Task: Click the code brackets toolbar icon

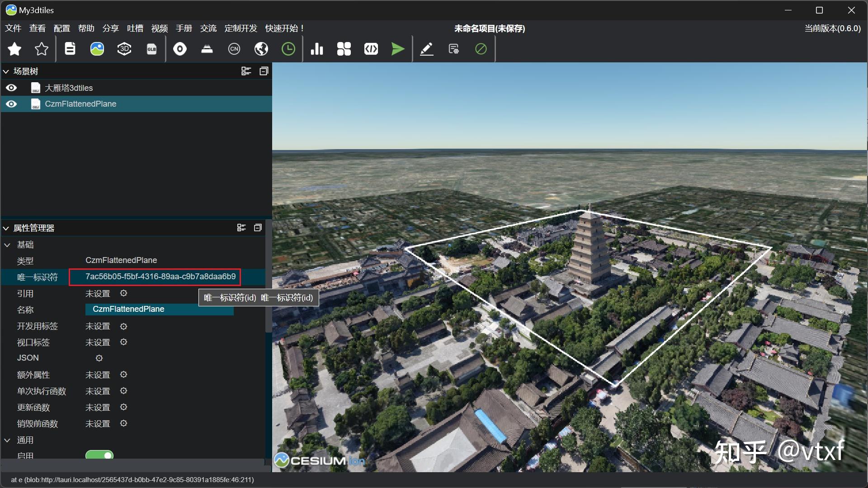Action: point(371,49)
